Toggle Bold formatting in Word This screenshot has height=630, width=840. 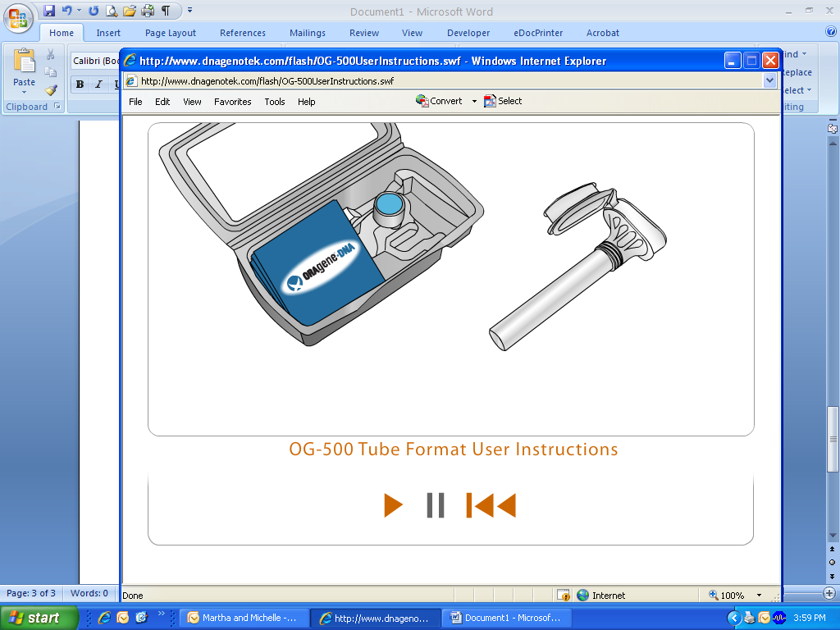pyautogui.click(x=80, y=84)
